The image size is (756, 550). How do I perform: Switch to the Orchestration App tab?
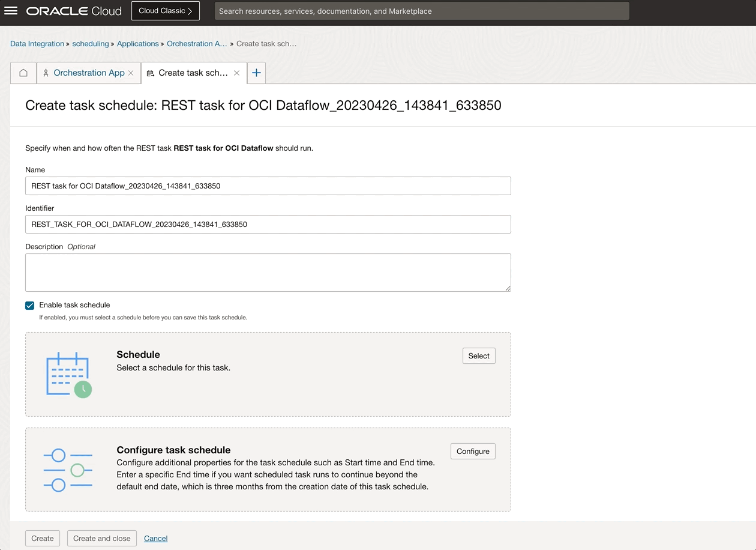(88, 73)
